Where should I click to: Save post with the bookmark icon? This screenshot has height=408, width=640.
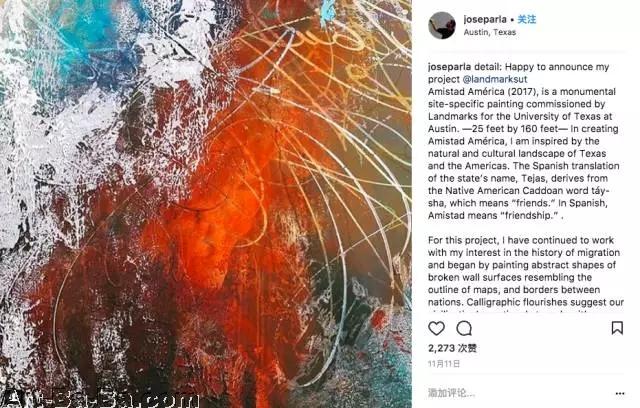[617, 328]
